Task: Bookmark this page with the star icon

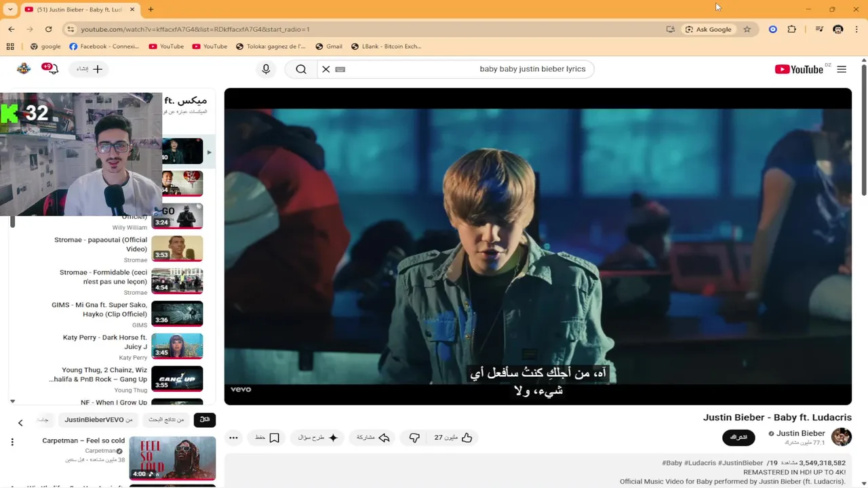Action: pyautogui.click(x=747, y=29)
